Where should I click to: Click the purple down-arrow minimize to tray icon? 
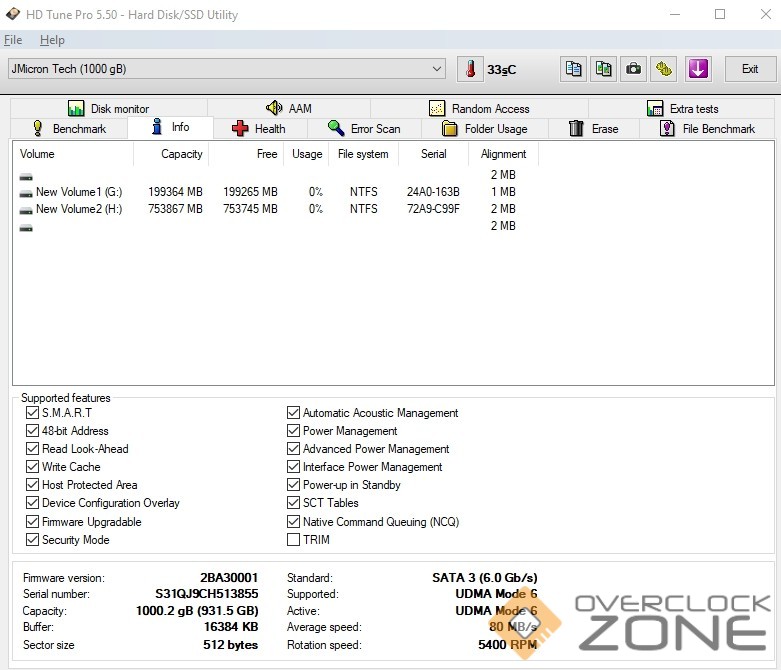click(698, 69)
